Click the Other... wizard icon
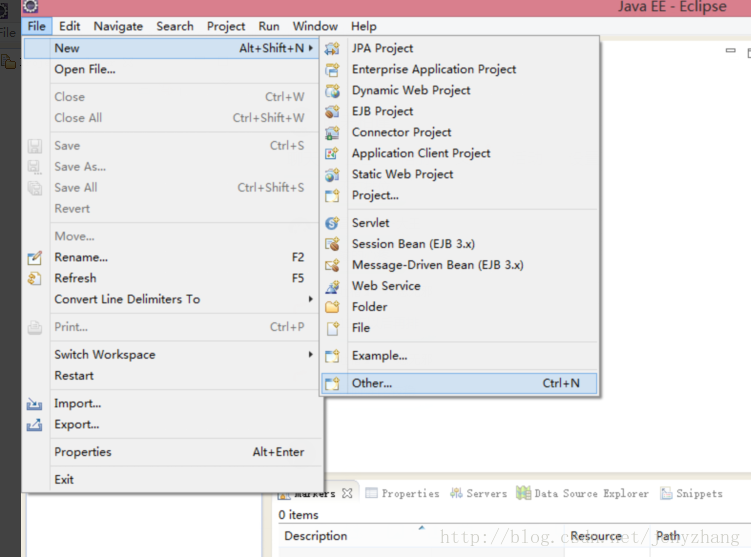The height and width of the screenshot is (557, 751). tap(332, 384)
